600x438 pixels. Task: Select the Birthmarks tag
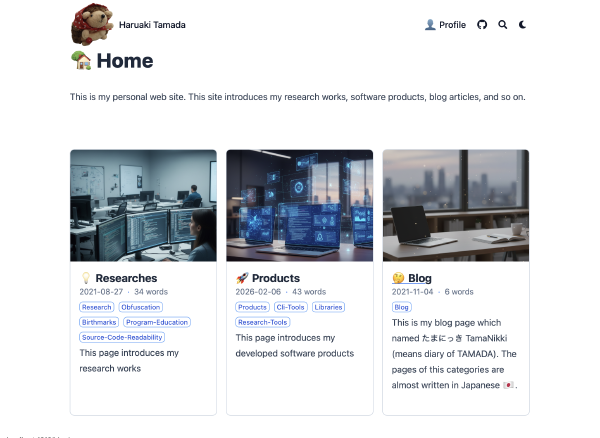pos(99,322)
